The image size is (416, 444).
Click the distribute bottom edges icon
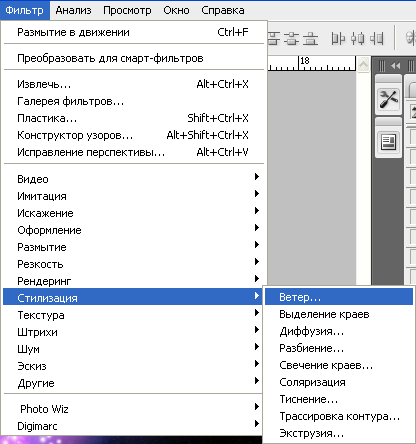[x=311, y=38]
